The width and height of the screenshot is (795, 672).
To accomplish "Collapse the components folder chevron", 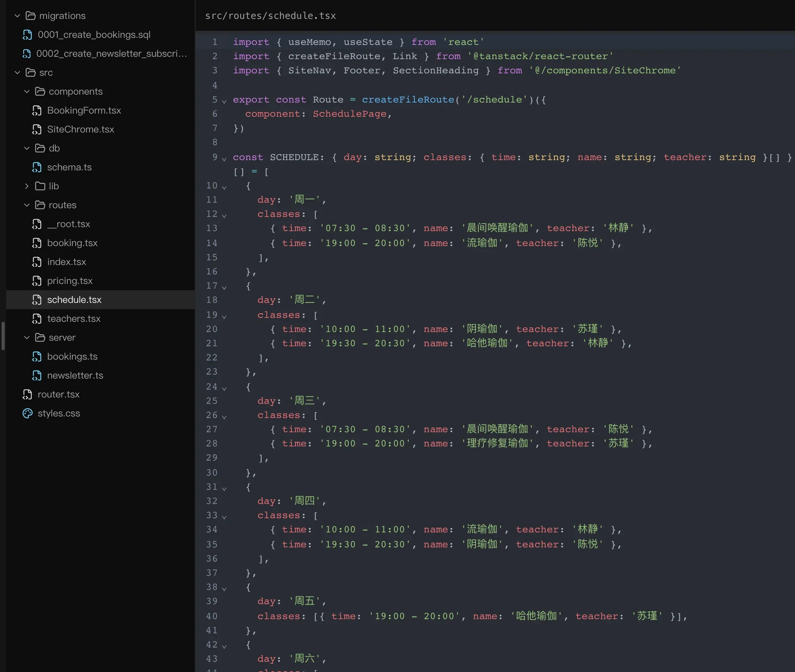I will pyautogui.click(x=27, y=91).
